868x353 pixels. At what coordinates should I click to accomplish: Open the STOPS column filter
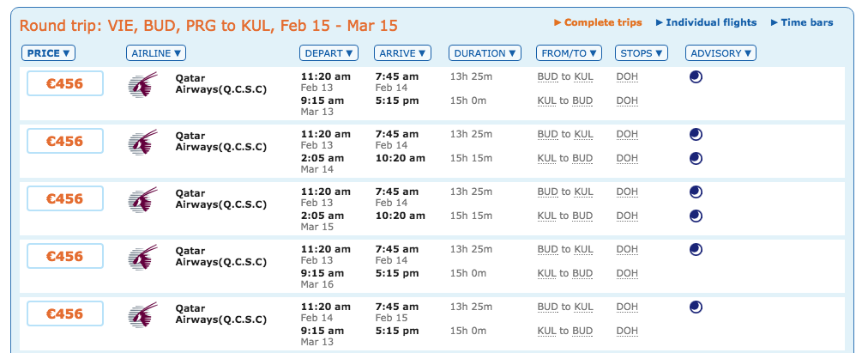coord(641,53)
